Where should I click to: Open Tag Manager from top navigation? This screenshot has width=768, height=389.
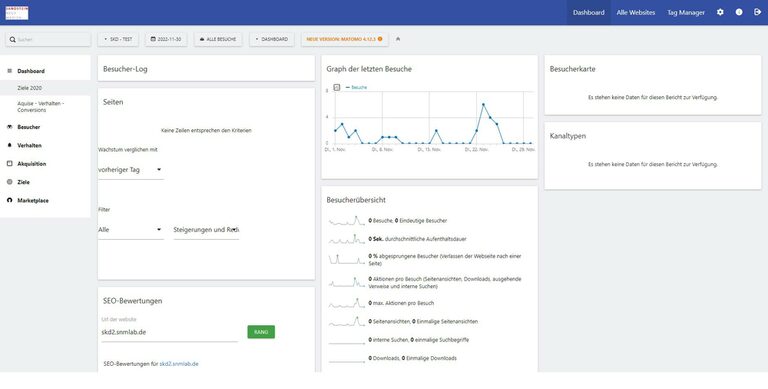[686, 13]
